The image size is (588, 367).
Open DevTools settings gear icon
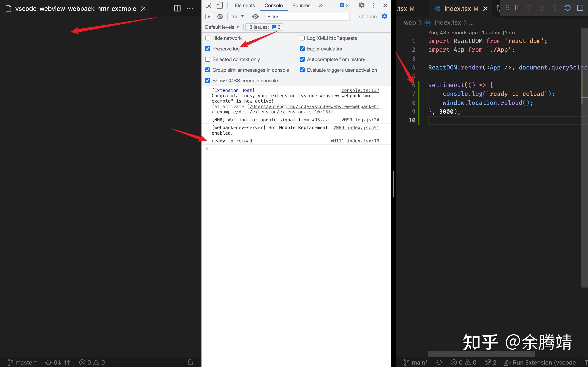(362, 5)
